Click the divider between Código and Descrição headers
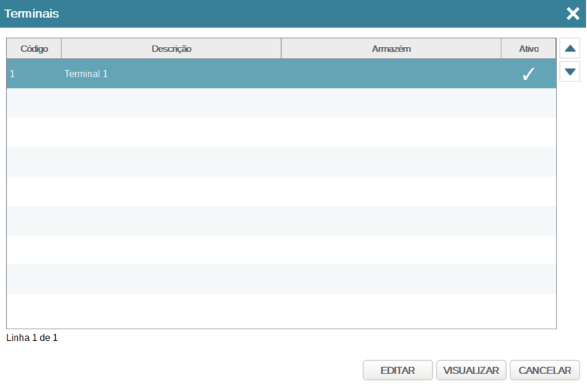587x392 pixels. coord(61,49)
